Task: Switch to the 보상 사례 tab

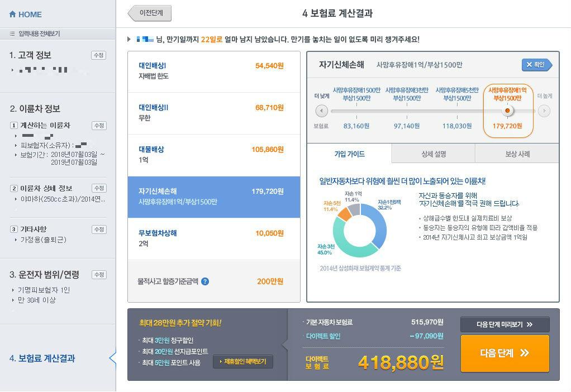Action: (x=517, y=154)
